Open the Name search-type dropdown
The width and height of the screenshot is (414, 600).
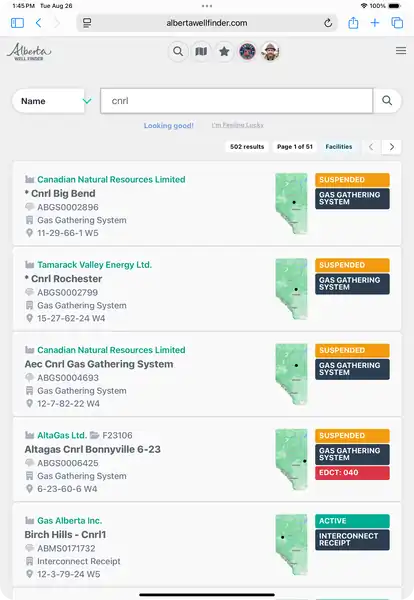tap(52, 101)
